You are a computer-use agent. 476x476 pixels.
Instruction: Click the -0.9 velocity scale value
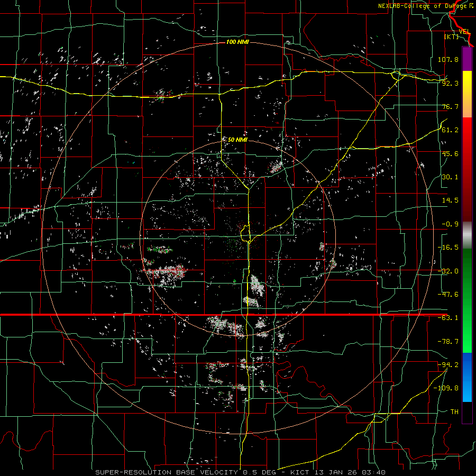(x=450, y=224)
